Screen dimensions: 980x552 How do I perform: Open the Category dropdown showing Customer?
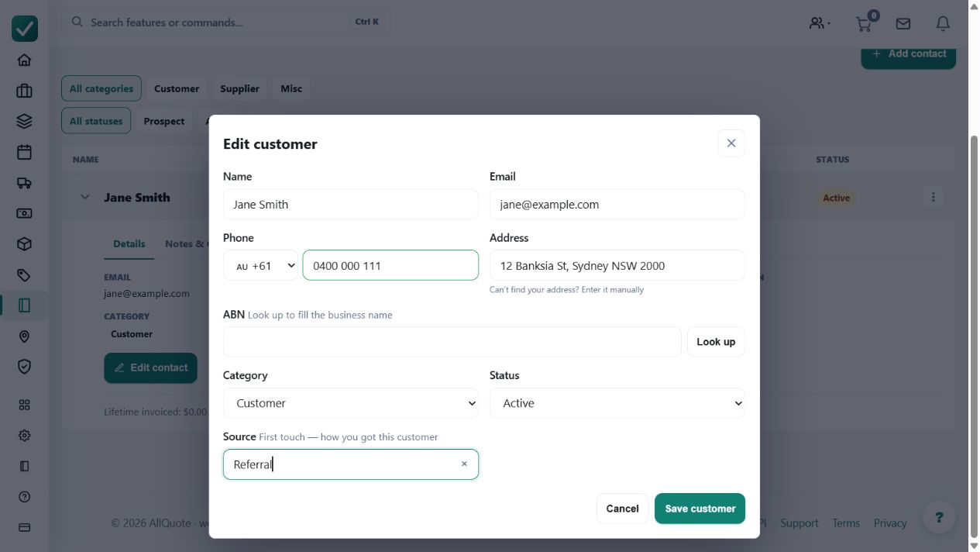click(x=351, y=403)
